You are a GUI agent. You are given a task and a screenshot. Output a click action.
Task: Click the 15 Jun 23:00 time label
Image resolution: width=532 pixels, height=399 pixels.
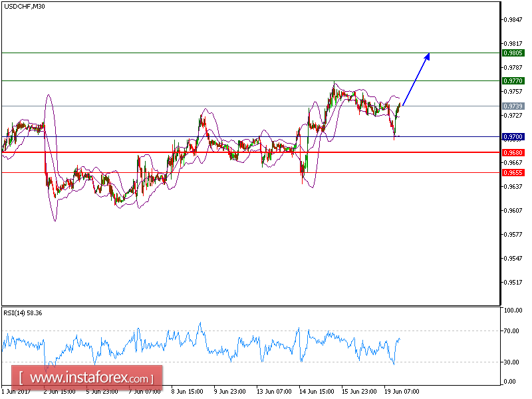tap(359, 392)
